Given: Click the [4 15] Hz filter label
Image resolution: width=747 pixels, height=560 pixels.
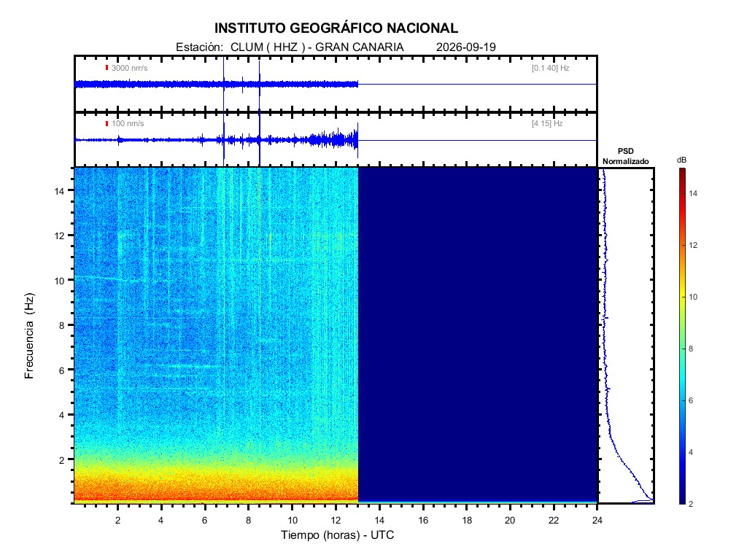Looking at the screenshot, I should click(x=547, y=123).
